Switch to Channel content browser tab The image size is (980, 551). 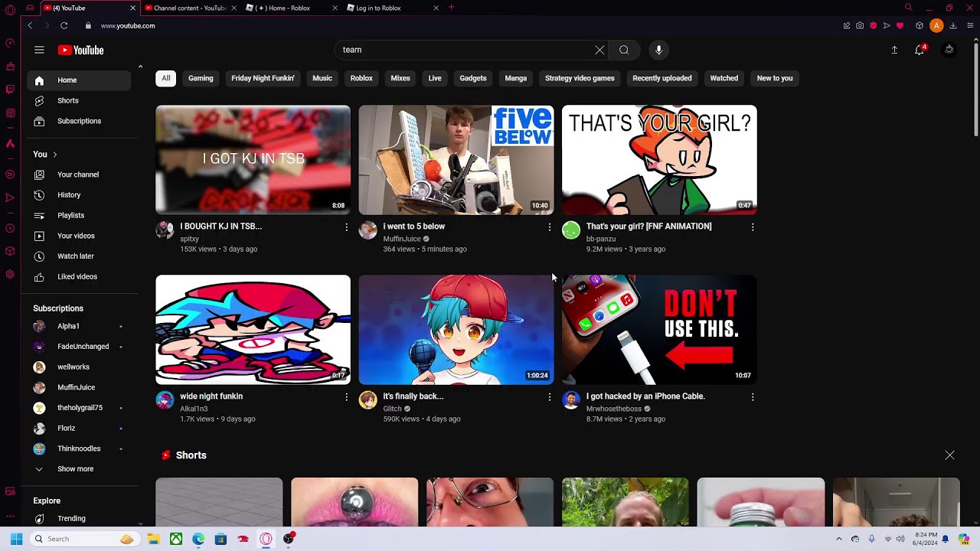click(x=190, y=8)
